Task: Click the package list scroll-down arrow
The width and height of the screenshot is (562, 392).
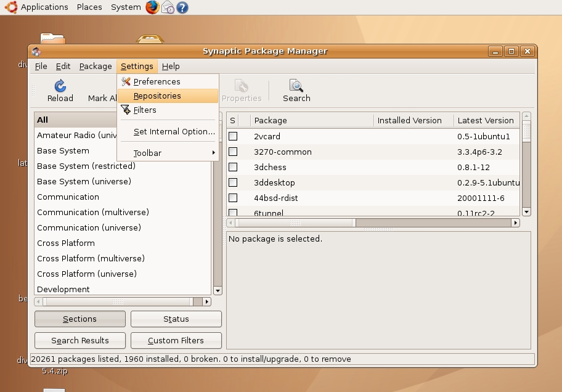Action: click(526, 211)
